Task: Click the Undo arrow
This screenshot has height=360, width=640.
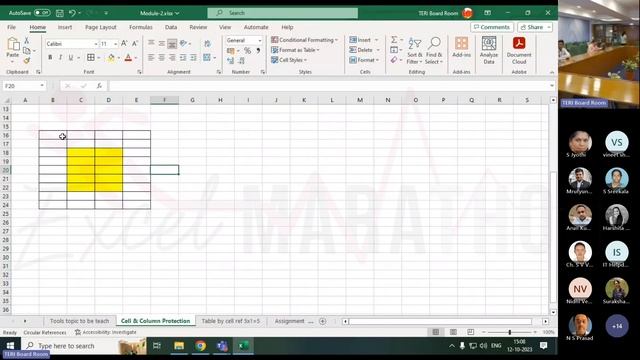Action: (72, 13)
